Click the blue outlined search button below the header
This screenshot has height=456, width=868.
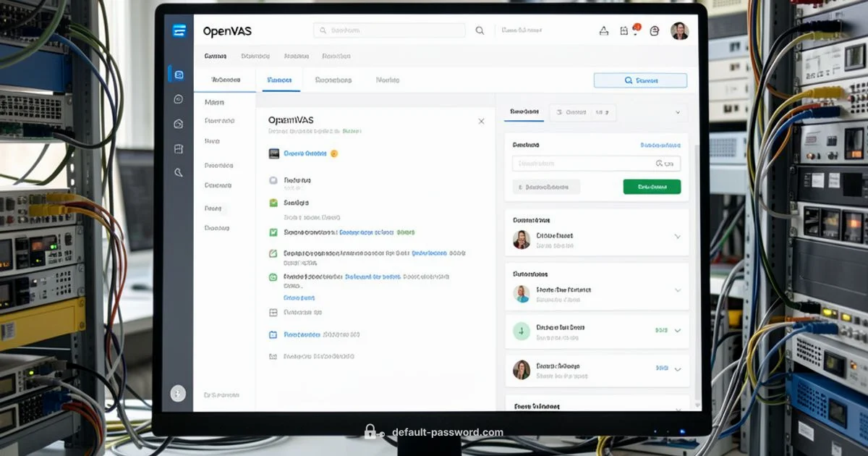tap(640, 80)
